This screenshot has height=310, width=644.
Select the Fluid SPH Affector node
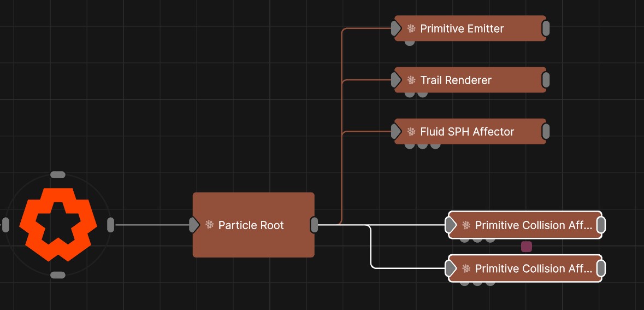coord(467,132)
